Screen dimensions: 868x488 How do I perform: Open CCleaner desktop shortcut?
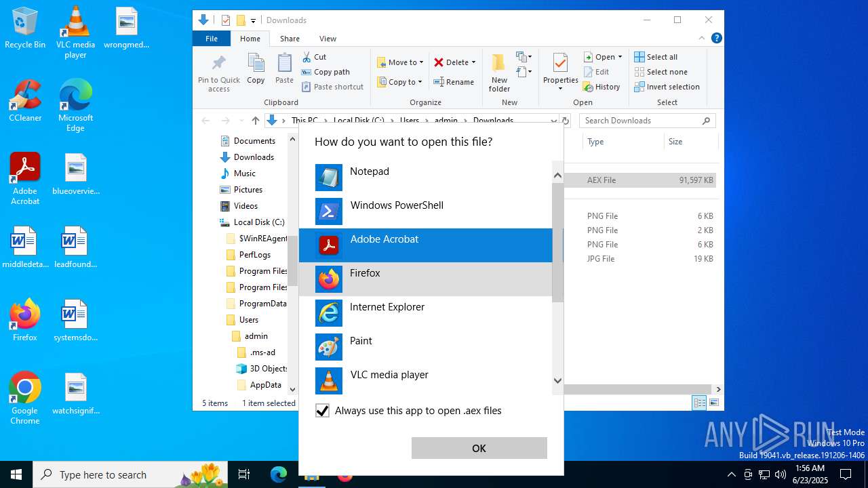click(x=25, y=101)
